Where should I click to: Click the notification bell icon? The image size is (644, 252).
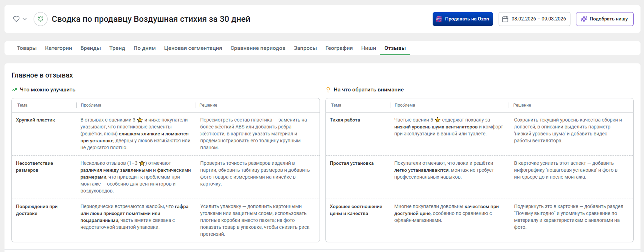40,19
